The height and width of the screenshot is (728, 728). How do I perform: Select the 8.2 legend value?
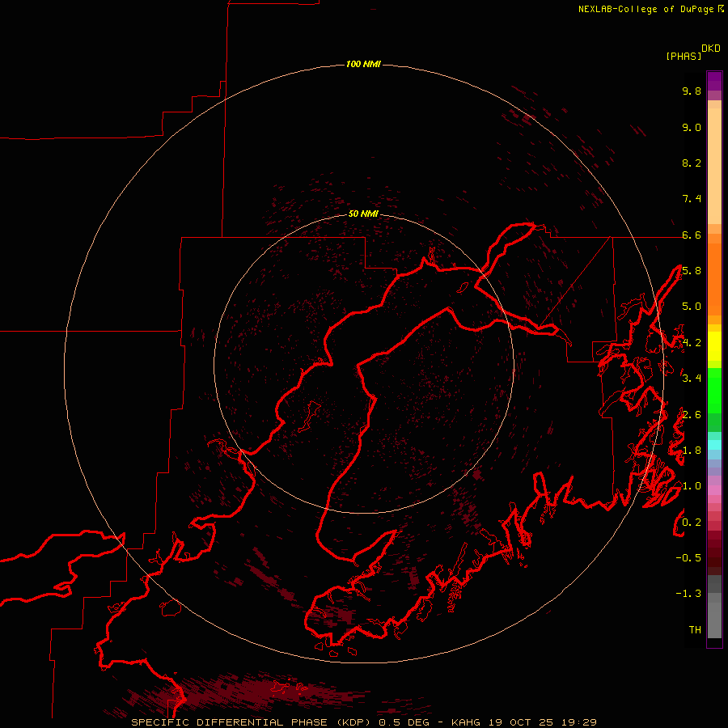coord(692,163)
